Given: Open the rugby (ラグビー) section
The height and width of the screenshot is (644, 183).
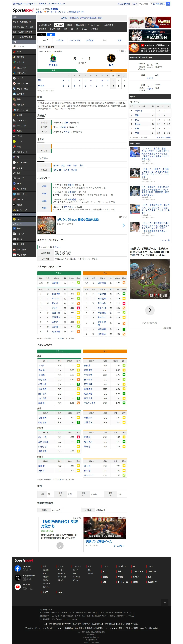Looking at the screenshot, I should (x=24, y=168).
